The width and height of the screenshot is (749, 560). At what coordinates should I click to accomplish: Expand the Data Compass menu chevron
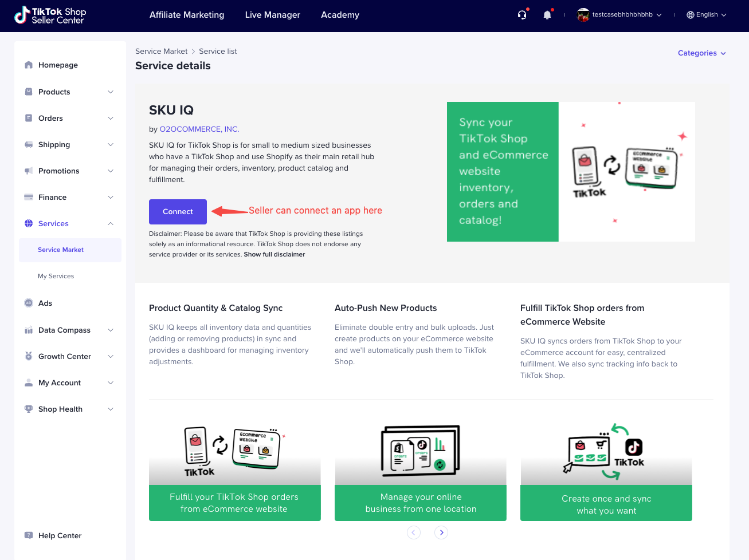111,330
